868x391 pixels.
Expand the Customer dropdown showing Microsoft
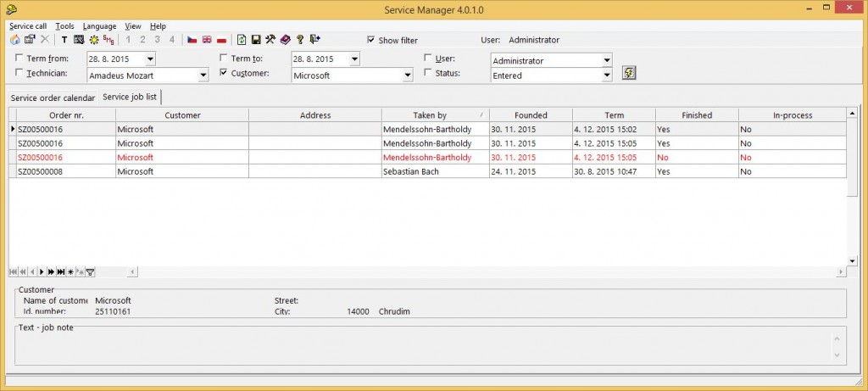pyautogui.click(x=407, y=75)
